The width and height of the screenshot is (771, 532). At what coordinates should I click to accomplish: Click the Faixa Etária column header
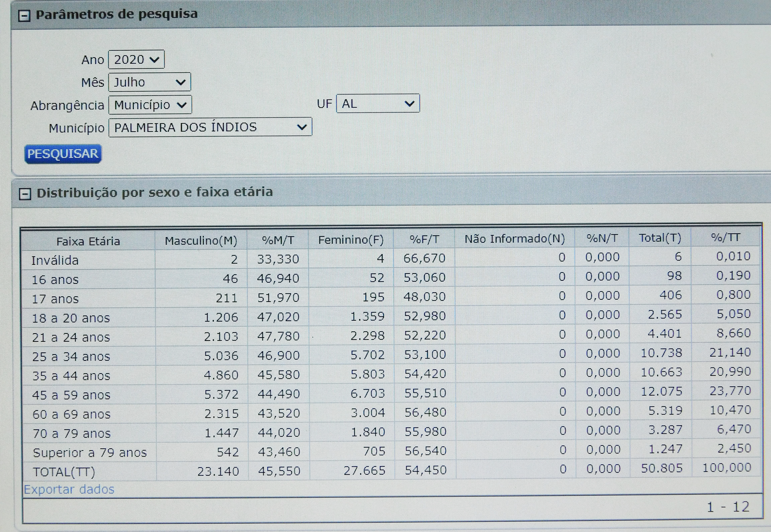coord(88,241)
